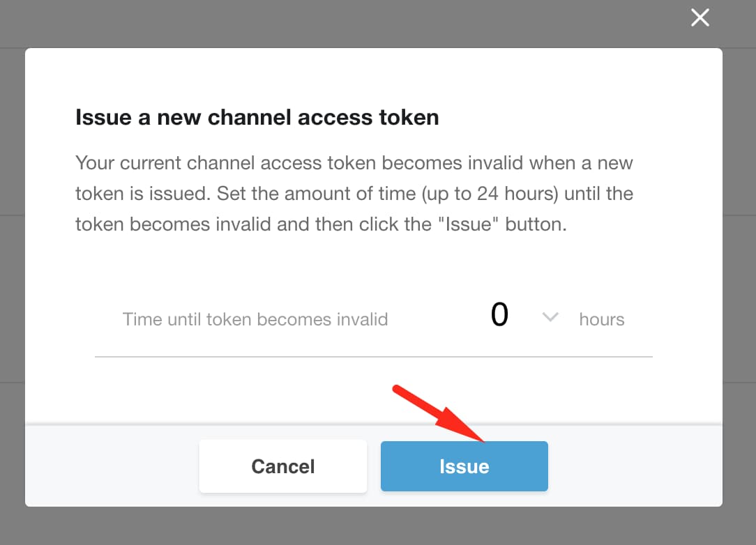
Task: Click the footer area right of Issue button
Action: (x=635, y=466)
